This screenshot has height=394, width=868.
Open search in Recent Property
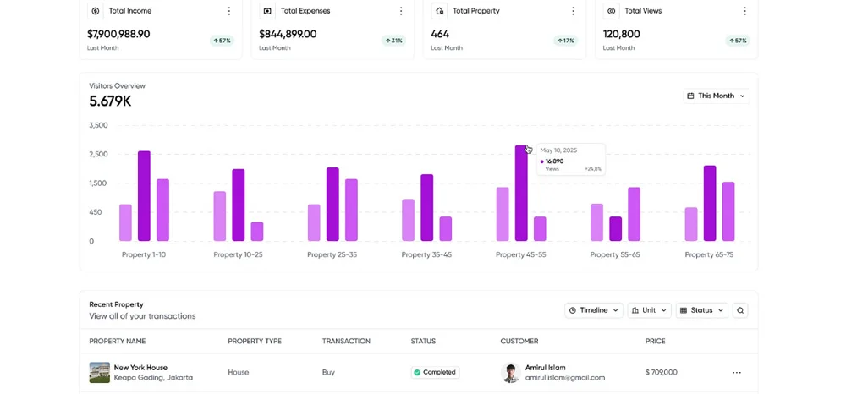[740, 310]
